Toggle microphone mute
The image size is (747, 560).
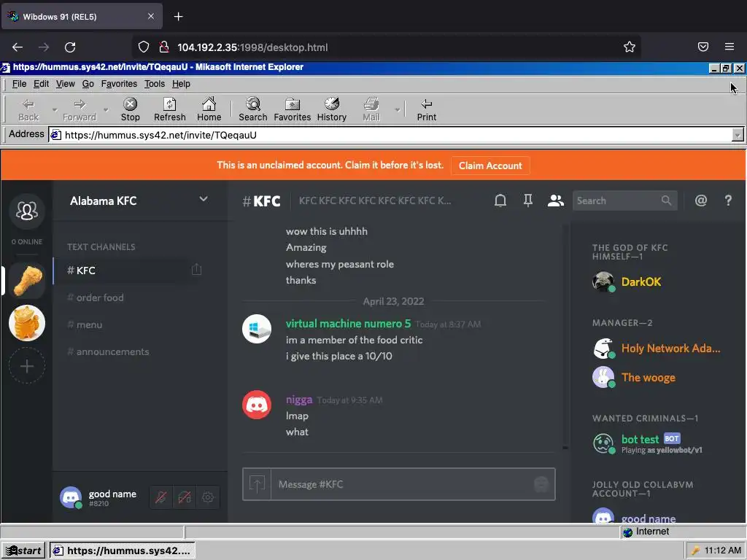pyautogui.click(x=161, y=497)
